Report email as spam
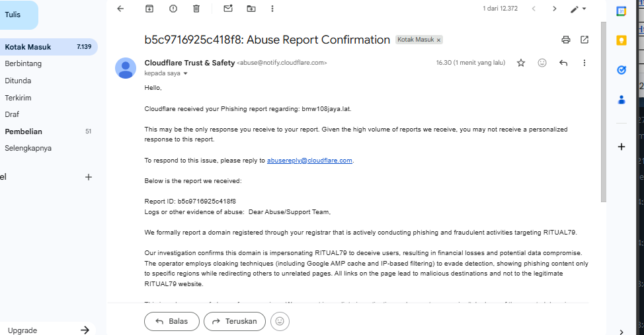This screenshot has height=335, width=644. click(173, 9)
